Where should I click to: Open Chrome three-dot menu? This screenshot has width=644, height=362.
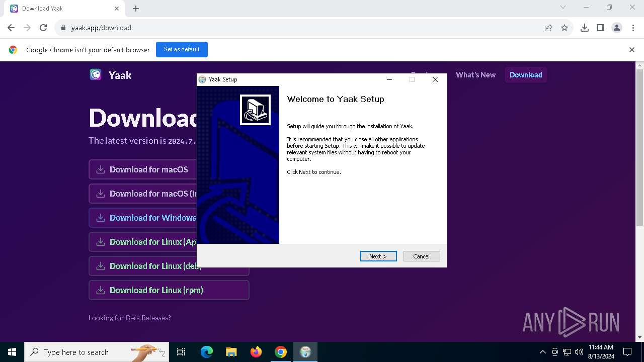[x=633, y=28]
